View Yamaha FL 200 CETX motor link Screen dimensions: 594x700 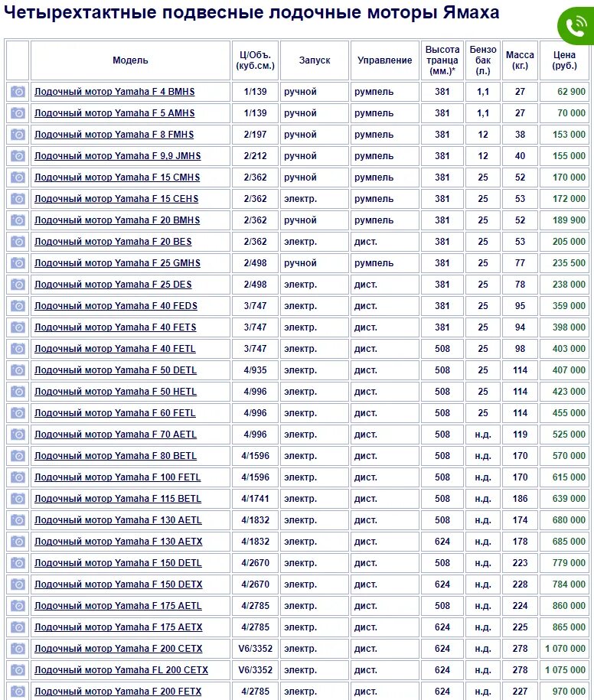click(121, 670)
